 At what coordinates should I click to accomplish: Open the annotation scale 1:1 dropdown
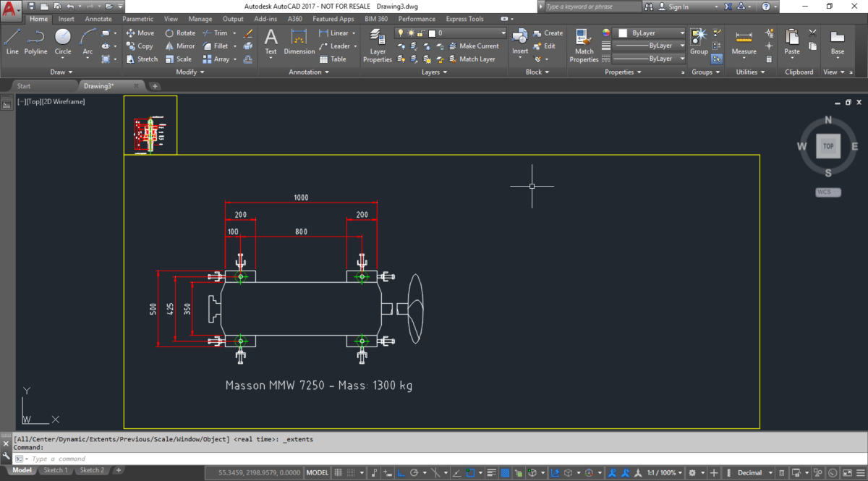tap(663, 473)
